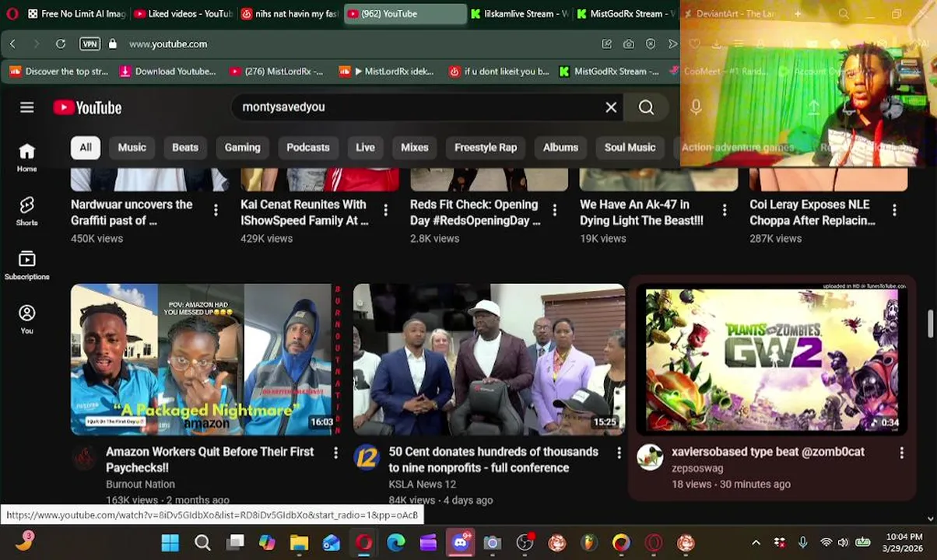Select the Soul Music filter chip
This screenshot has height=560, width=937.
630,147
